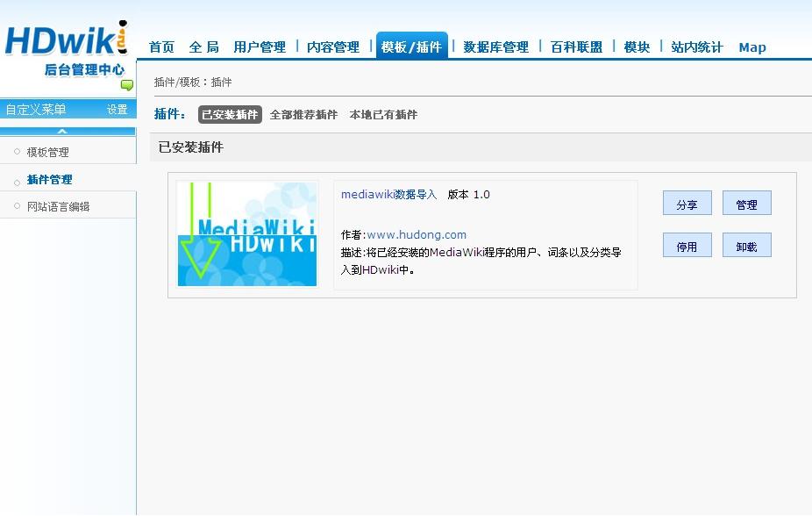Open the 用户管理 menu
The image size is (812, 516).
click(260, 47)
